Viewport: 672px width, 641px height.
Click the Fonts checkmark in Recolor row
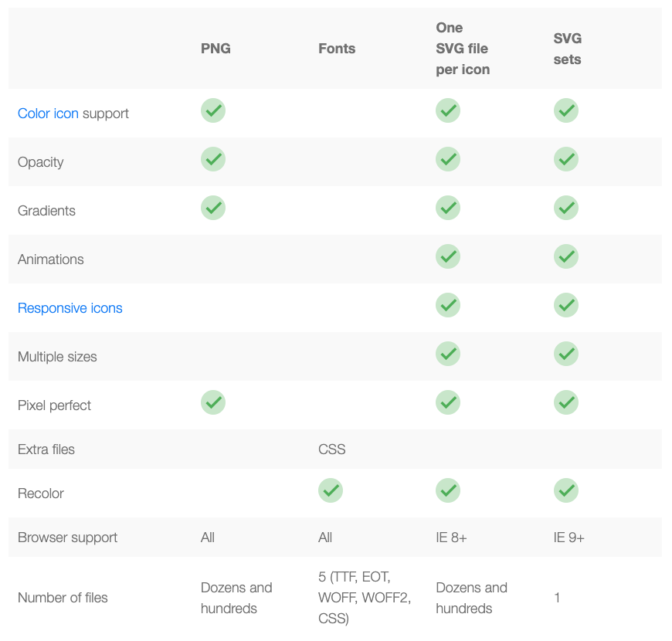tap(331, 490)
